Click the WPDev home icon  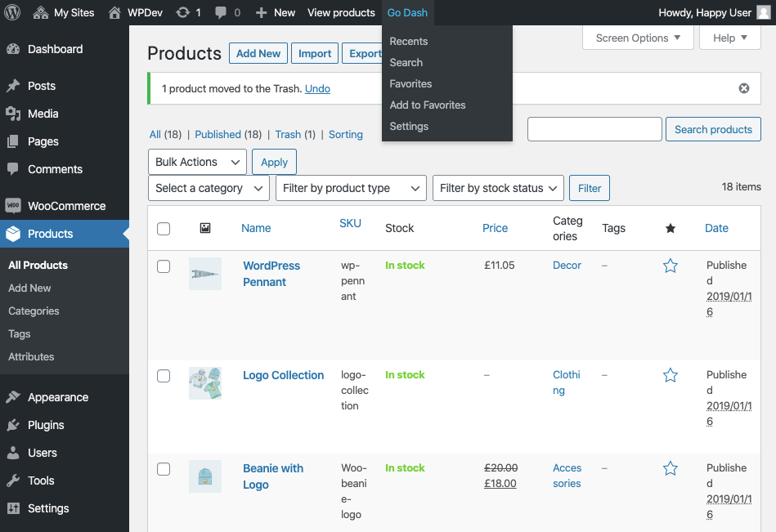(114, 12)
